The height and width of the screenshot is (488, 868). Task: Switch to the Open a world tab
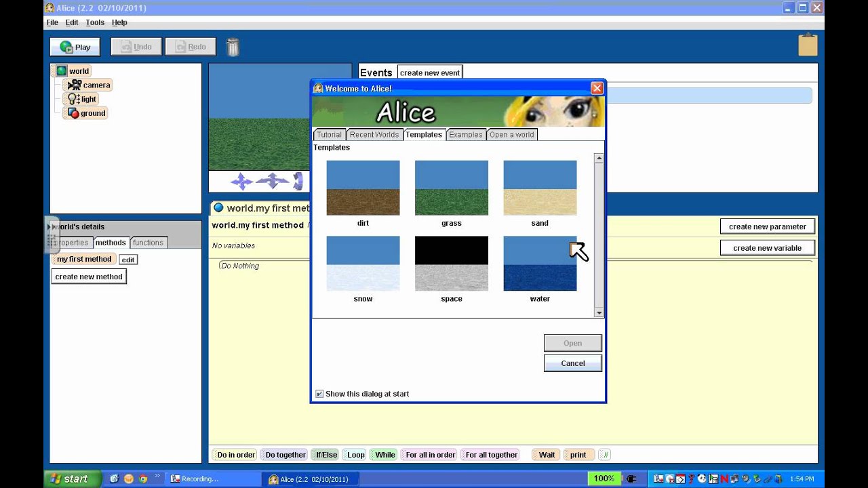[512, 134]
